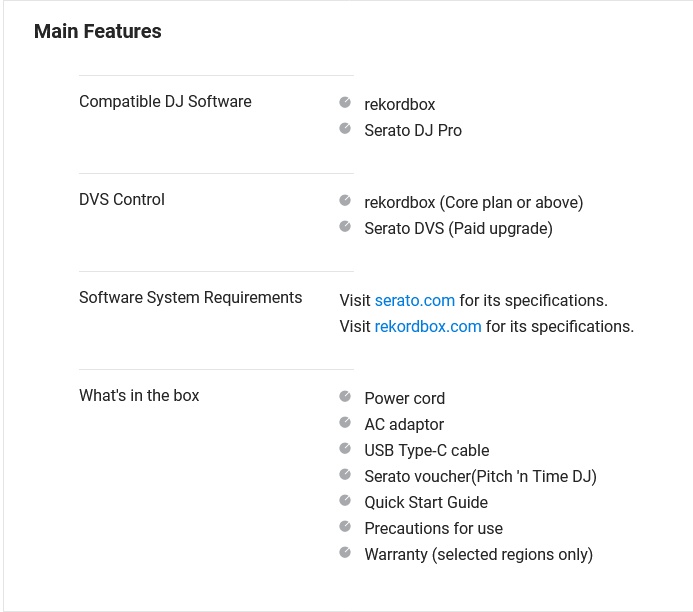Open the rekordbox.com link
The height and width of the screenshot is (612, 693).
pyautogui.click(x=428, y=327)
